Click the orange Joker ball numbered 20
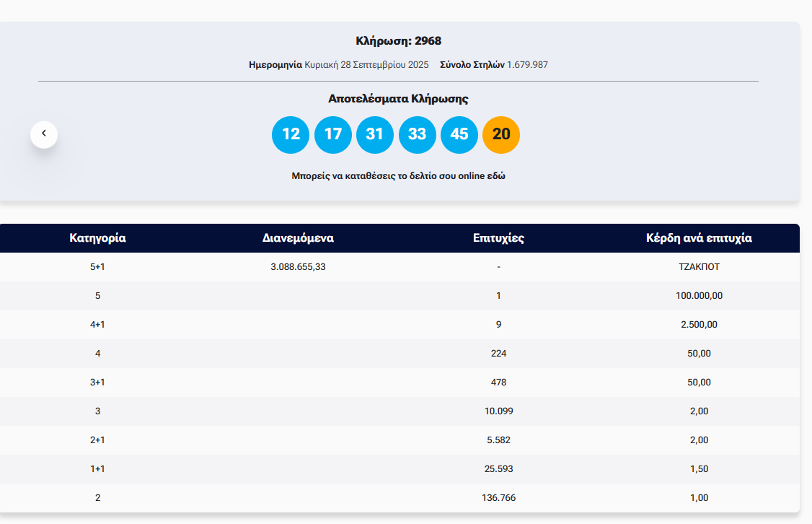This screenshot has width=812, height=524. (x=501, y=135)
